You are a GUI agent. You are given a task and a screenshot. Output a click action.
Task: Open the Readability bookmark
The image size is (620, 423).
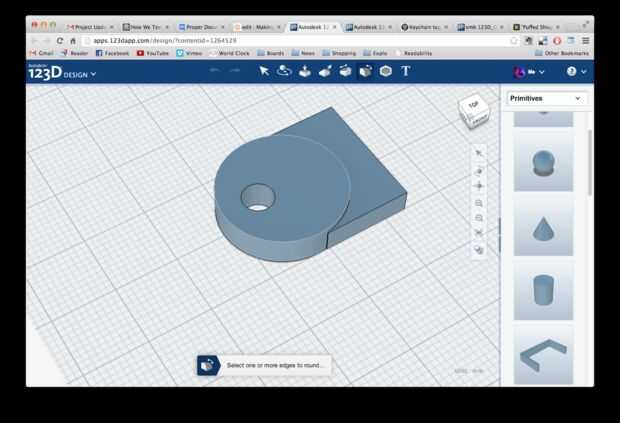coord(414,53)
